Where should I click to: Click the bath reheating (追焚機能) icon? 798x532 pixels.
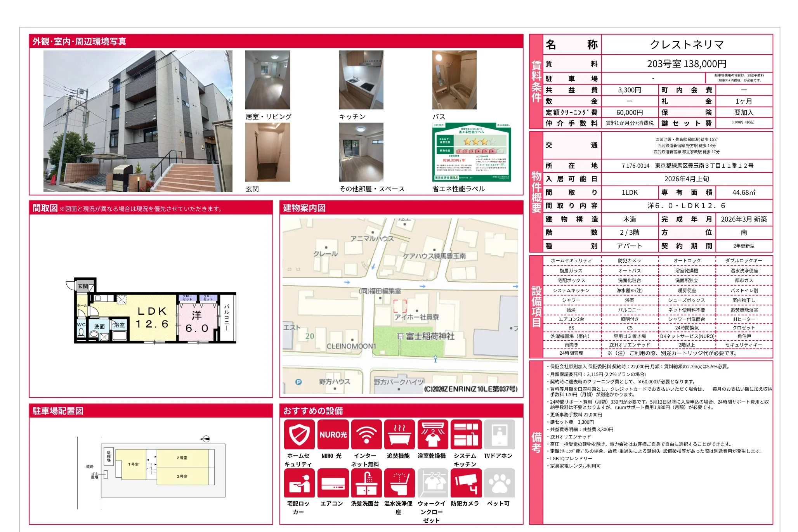click(x=399, y=434)
